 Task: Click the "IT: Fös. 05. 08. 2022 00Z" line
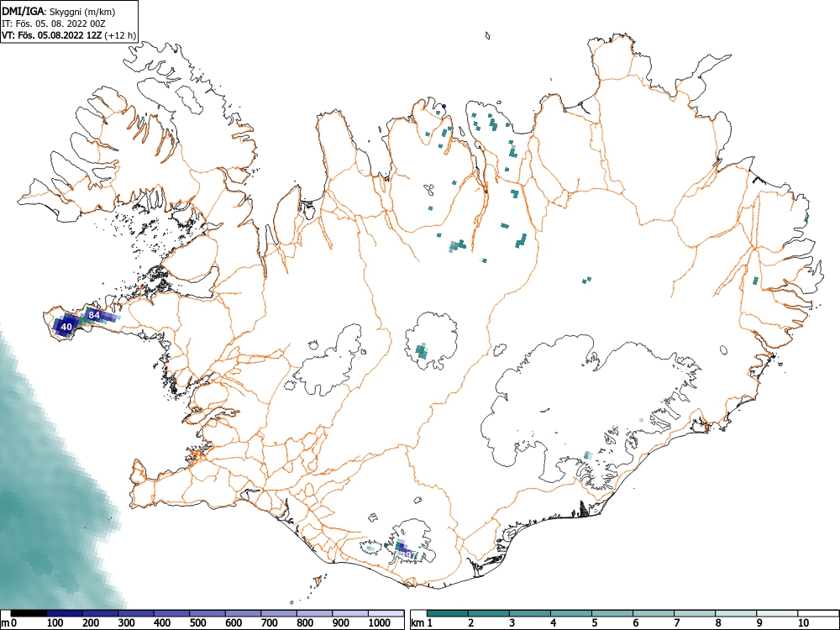click(x=55, y=24)
